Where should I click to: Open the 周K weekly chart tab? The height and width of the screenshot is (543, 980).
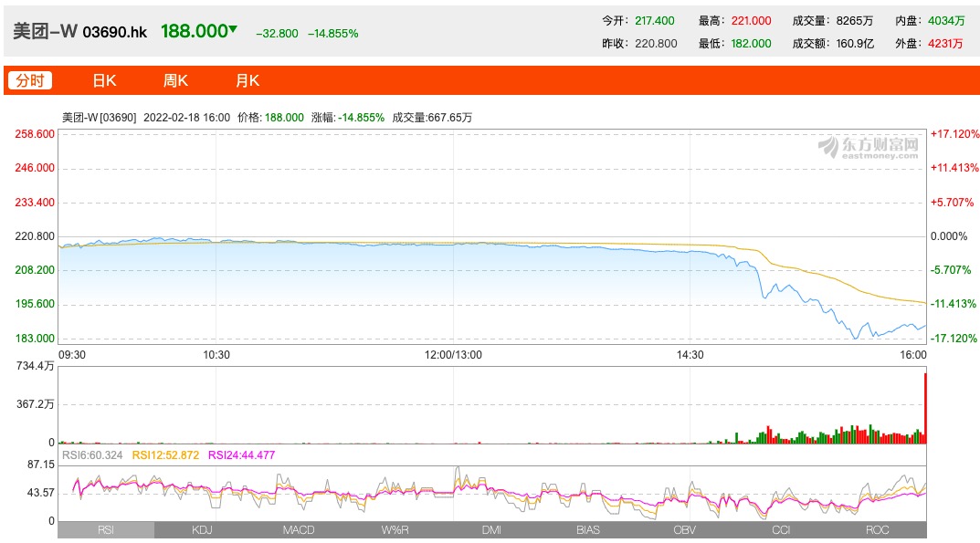(x=175, y=80)
